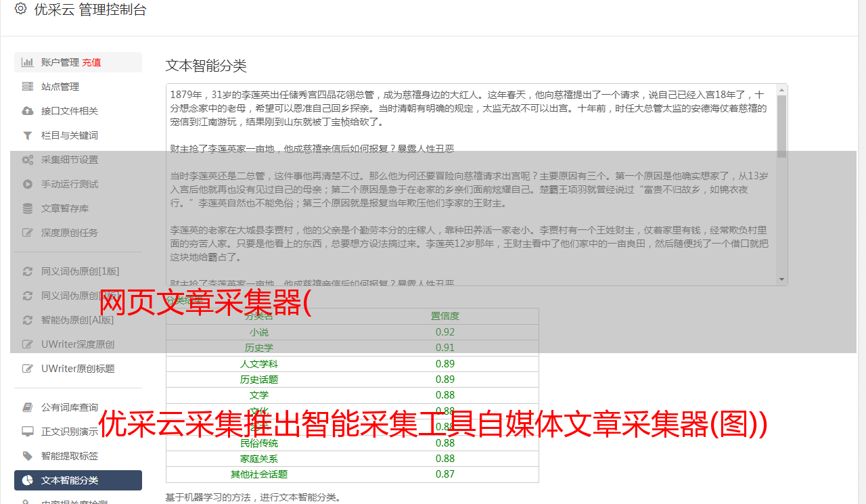This screenshot has height=504, width=866.
Task: Open the 文本智能分类 menu item
Action: click(70, 480)
